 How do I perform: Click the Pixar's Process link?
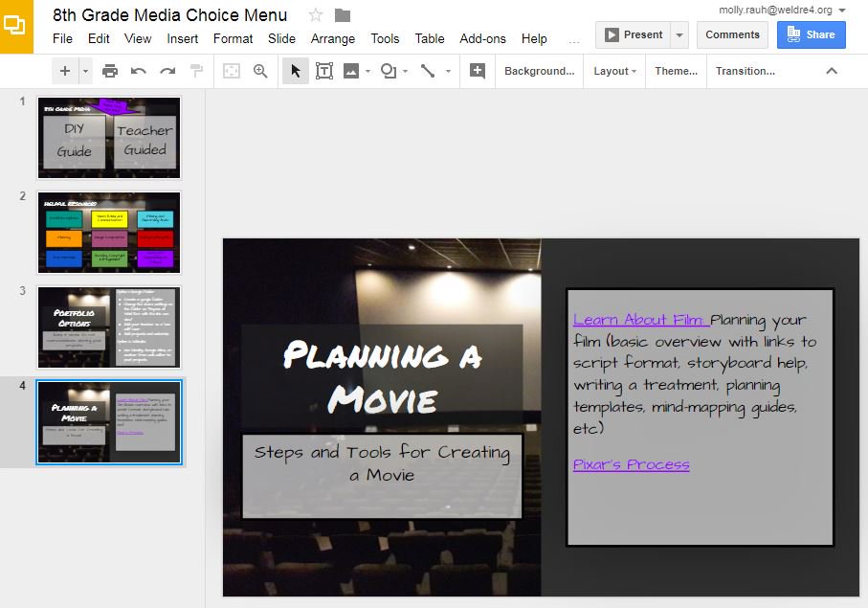[x=631, y=464]
